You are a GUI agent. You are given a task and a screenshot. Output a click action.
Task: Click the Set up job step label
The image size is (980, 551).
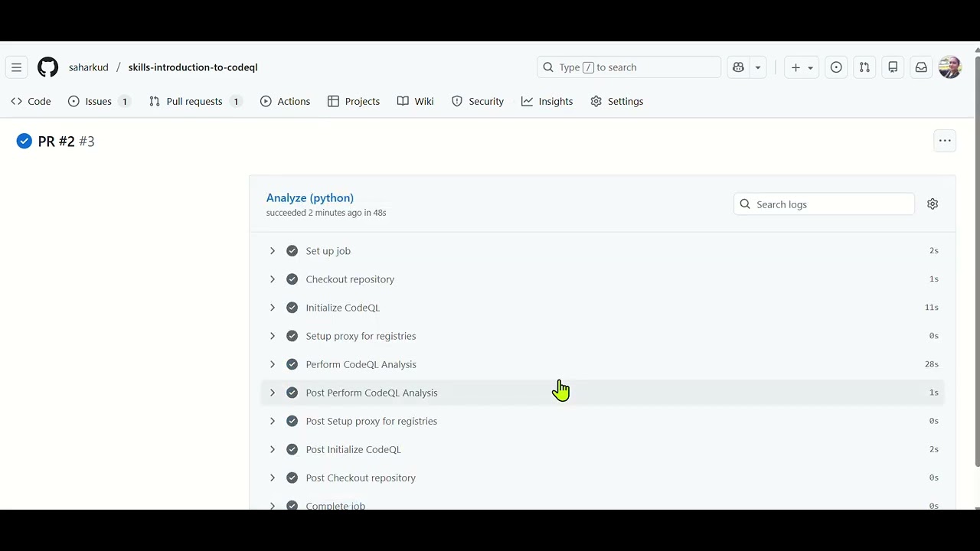point(328,251)
